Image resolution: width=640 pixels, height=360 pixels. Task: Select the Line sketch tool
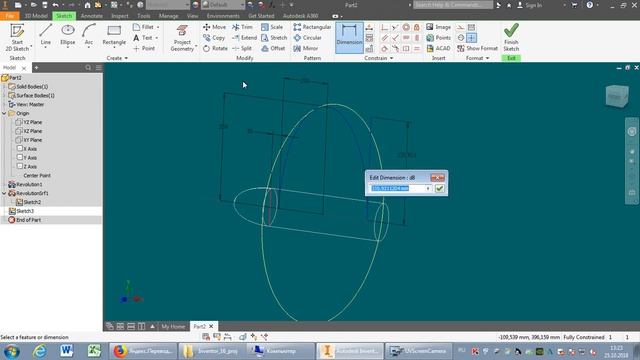tap(45, 35)
